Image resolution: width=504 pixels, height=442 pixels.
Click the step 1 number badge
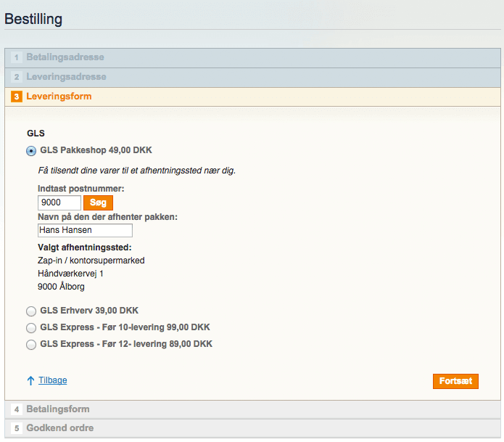click(17, 57)
